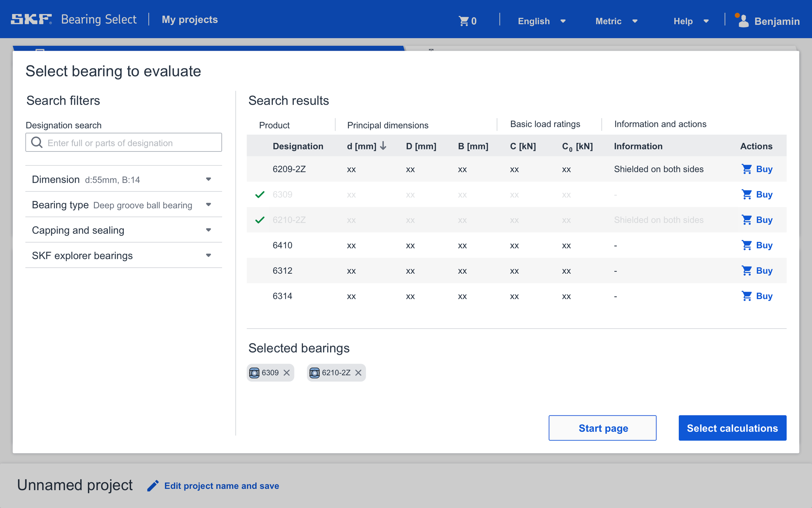Click the search magnifier icon
The image size is (812, 508).
coord(37,142)
